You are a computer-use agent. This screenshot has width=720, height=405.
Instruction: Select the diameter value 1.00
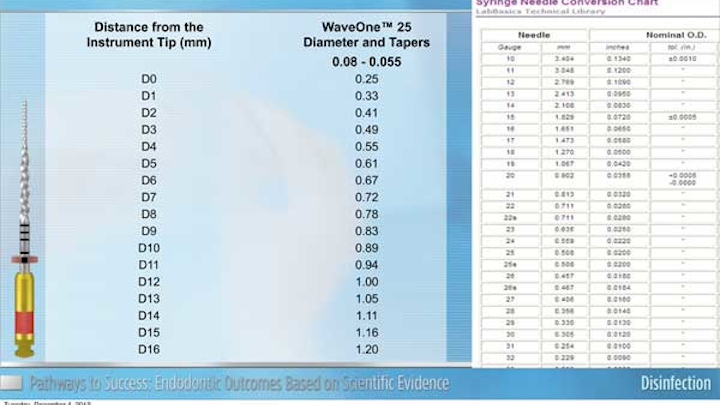click(366, 282)
